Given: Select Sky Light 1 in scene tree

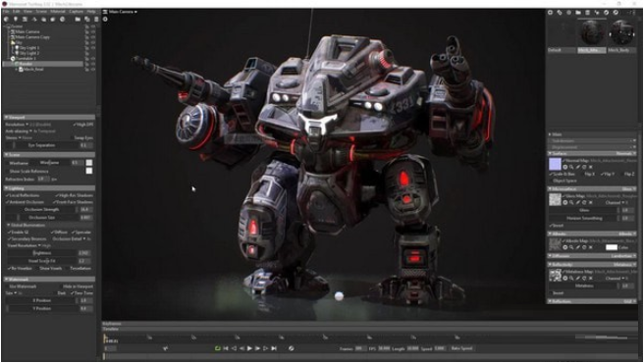Looking at the screenshot, I should point(29,48).
